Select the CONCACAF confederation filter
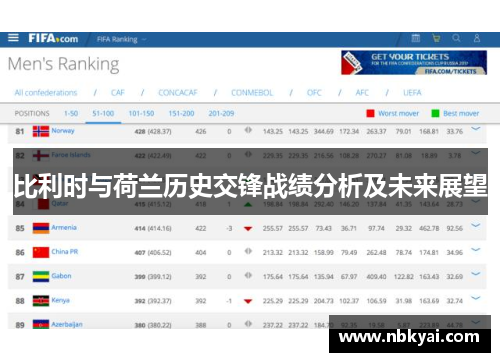This screenshot has height=362, width=500. click(x=178, y=93)
